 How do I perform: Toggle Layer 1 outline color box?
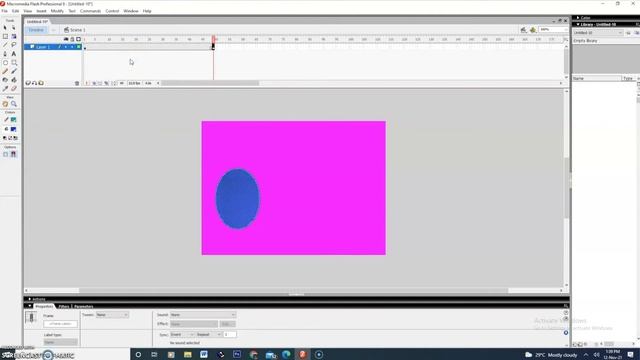tap(78, 47)
